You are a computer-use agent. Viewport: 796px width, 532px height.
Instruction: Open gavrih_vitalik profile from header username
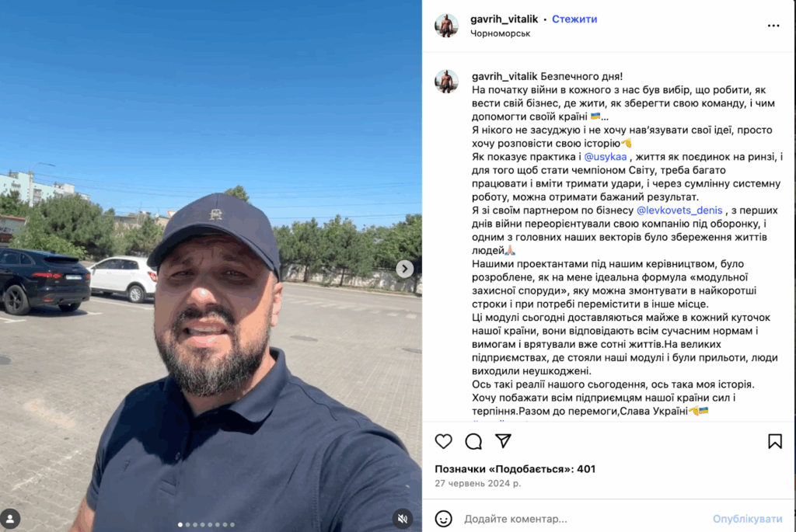pyautogui.click(x=504, y=19)
